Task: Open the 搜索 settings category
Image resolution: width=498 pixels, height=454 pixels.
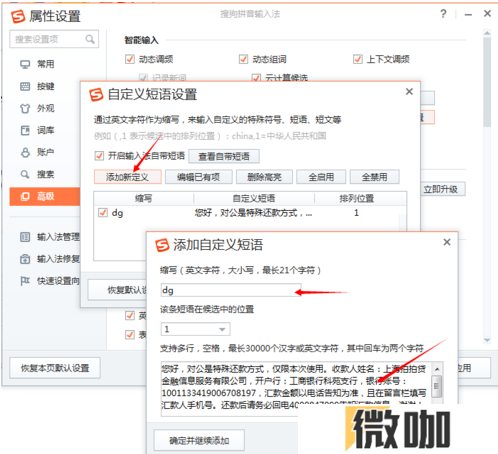Action: [45, 174]
